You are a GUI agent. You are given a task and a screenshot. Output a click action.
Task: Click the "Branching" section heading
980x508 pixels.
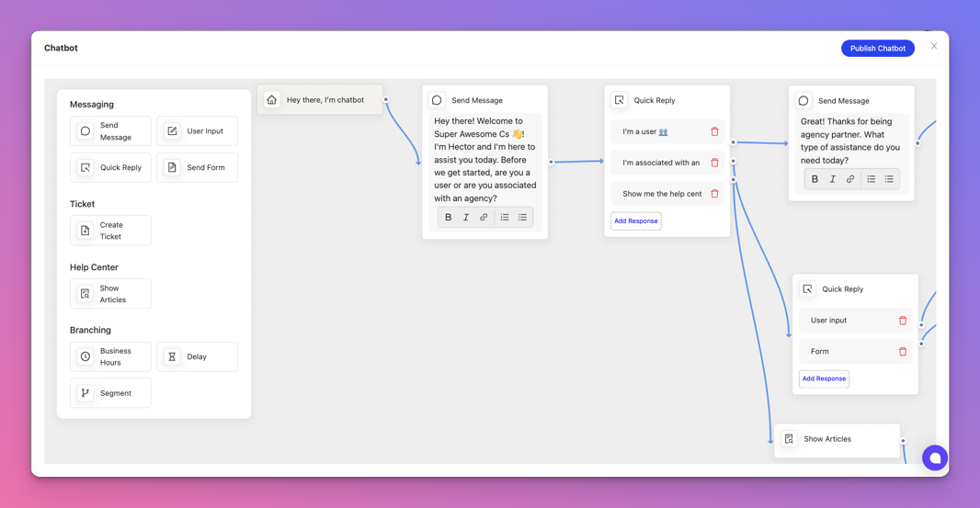click(x=90, y=330)
